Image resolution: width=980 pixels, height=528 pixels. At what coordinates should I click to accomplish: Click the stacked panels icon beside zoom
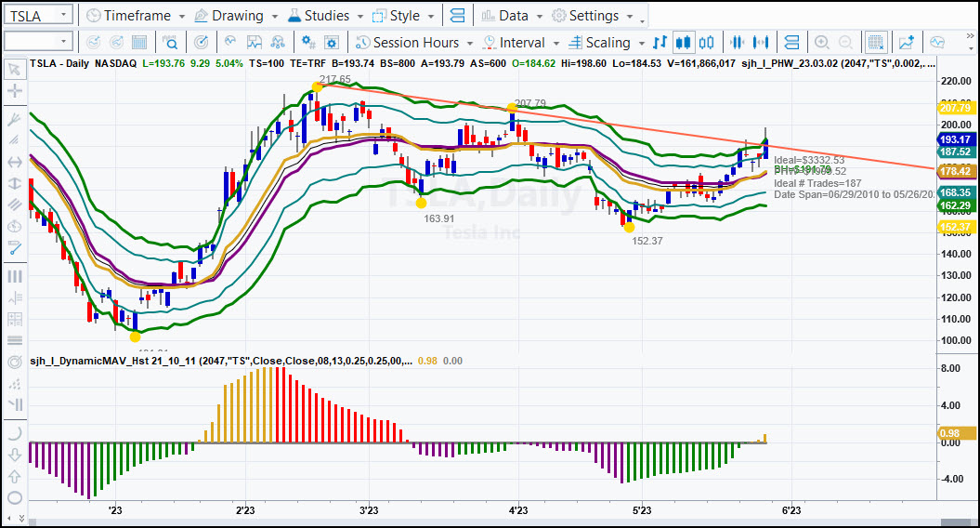point(791,43)
